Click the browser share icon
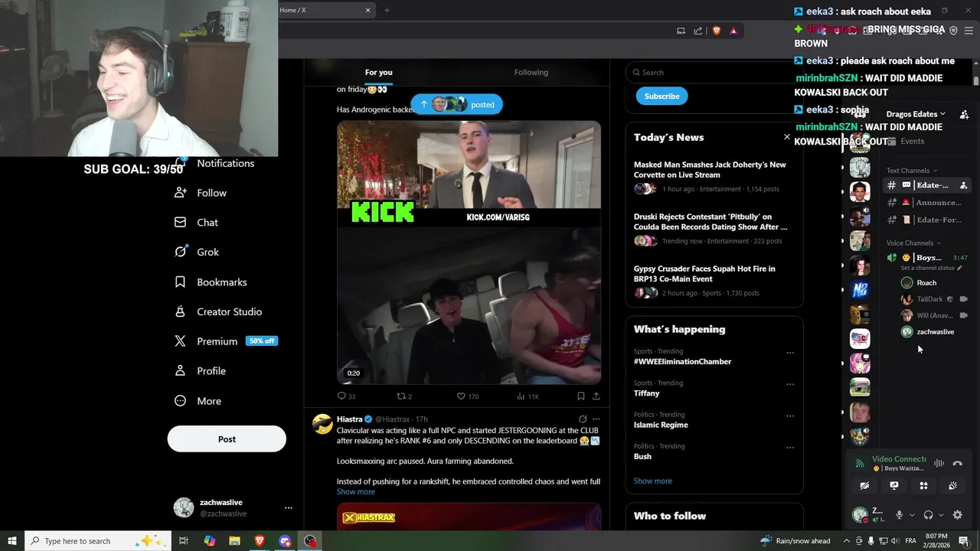 click(698, 31)
